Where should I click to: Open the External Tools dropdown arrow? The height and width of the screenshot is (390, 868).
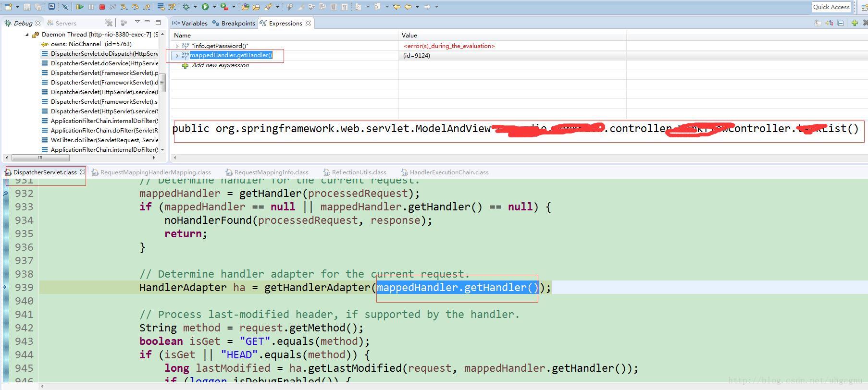[x=234, y=7]
